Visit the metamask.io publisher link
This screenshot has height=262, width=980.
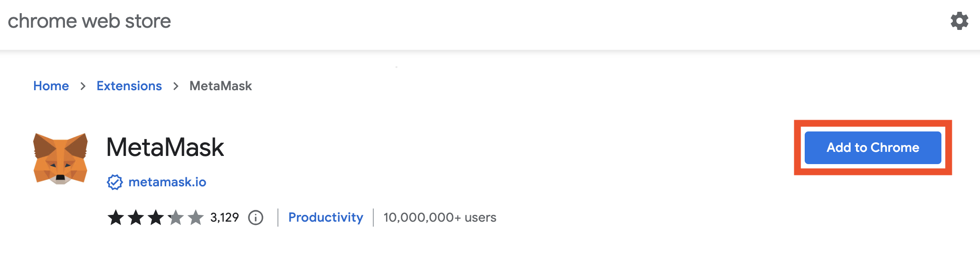point(167,182)
